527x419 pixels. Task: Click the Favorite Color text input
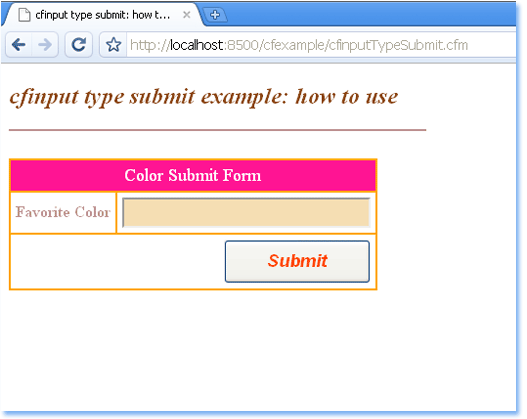pos(246,213)
